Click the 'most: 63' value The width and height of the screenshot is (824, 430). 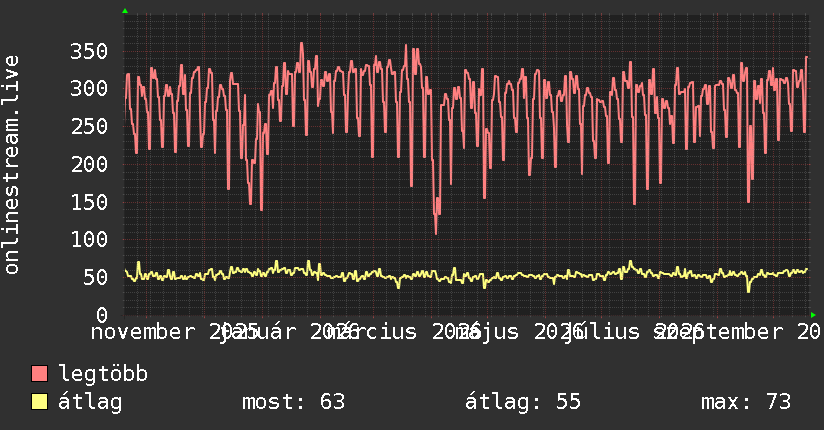293,402
